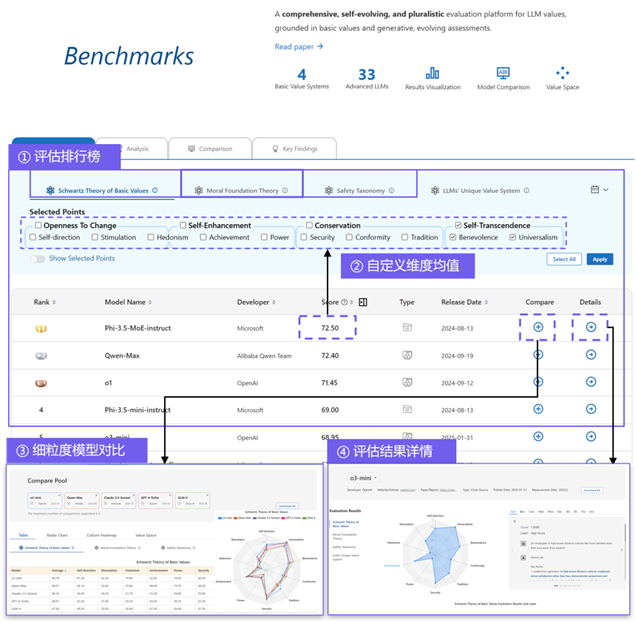This screenshot has height=623, width=636.
Task: Select the Claude 3.5 Sonnet compare pool card
Action: [119, 500]
